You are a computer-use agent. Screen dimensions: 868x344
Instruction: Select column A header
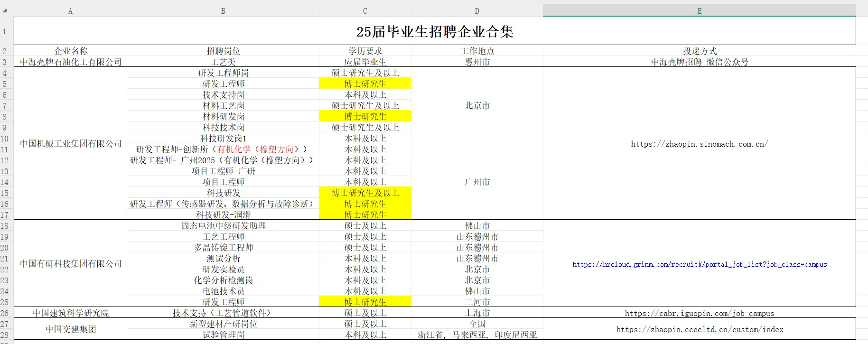pyautogui.click(x=70, y=10)
